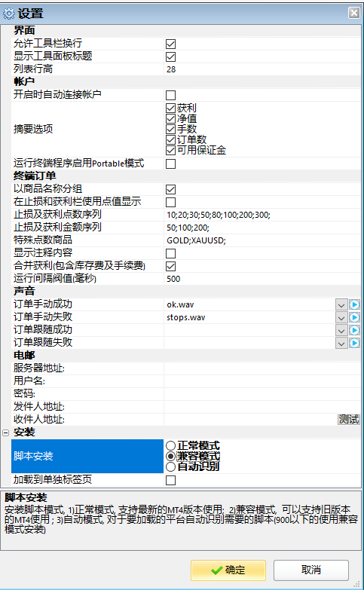This screenshot has width=364, height=590.
Task: Select the 脚本安装 row
Action: tap(87, 456)
